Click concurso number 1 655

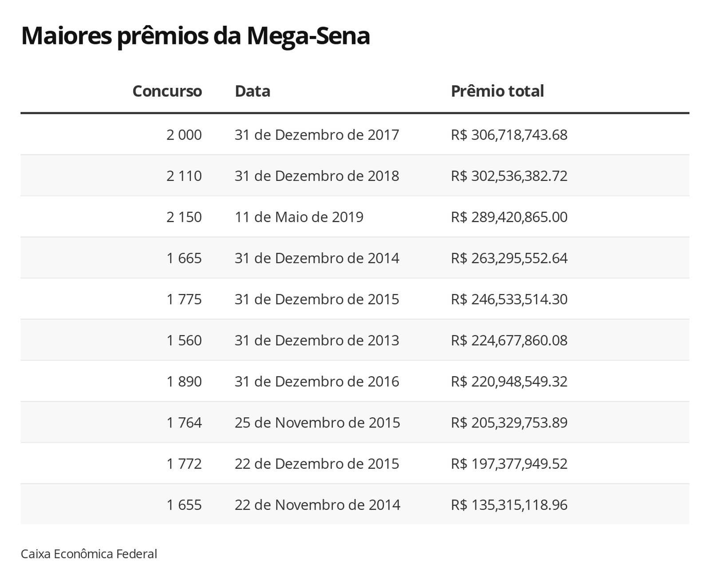(184, 505)
